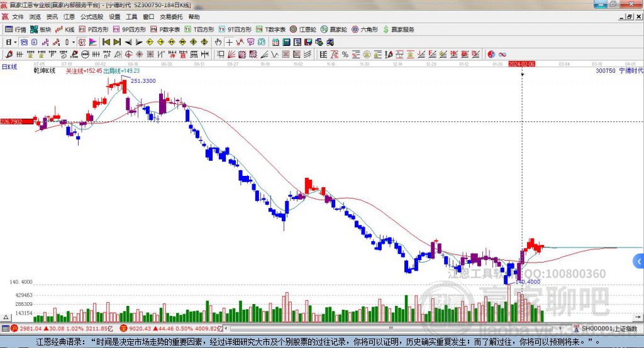Image resolution: width=644 pixels, height=348 pixels.
Task: Jump to first bar icon
Action: (x=106, y=42)
